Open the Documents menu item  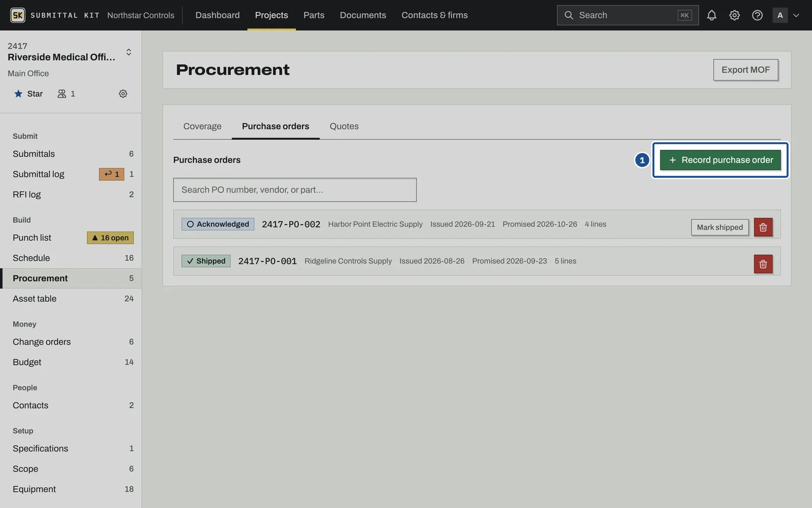tap(363, 15)
